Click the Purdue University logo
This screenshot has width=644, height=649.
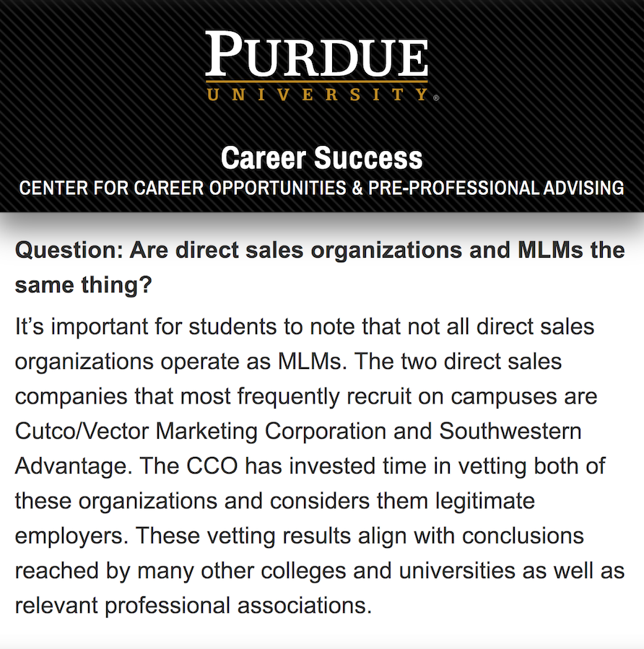(x=322, y=66)
